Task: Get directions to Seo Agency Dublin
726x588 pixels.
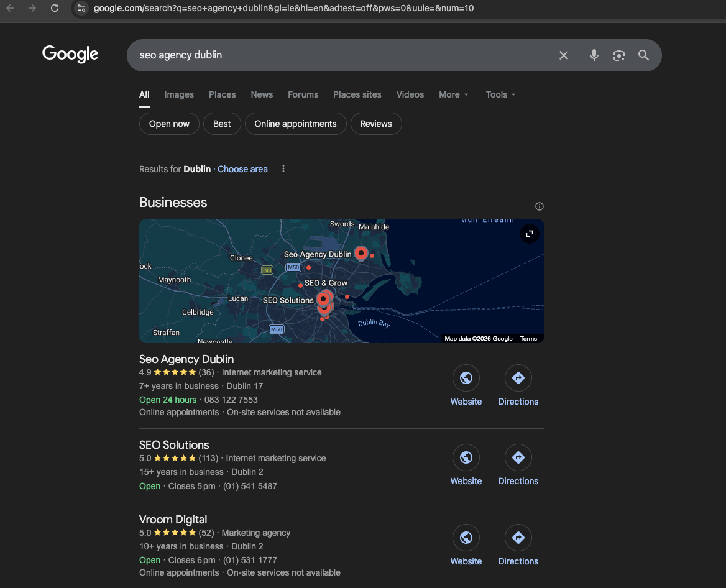Action: [518, 385]
